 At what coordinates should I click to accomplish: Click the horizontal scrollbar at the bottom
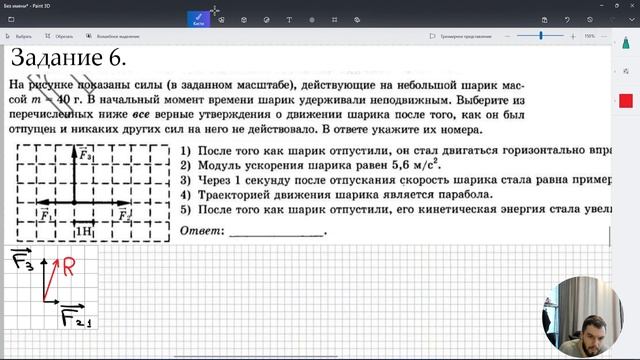pos(256,357)
